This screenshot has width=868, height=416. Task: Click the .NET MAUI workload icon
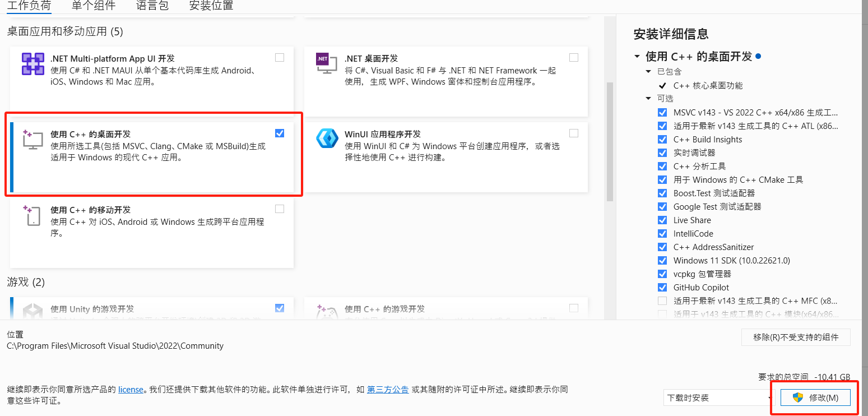tap(33, 64)
